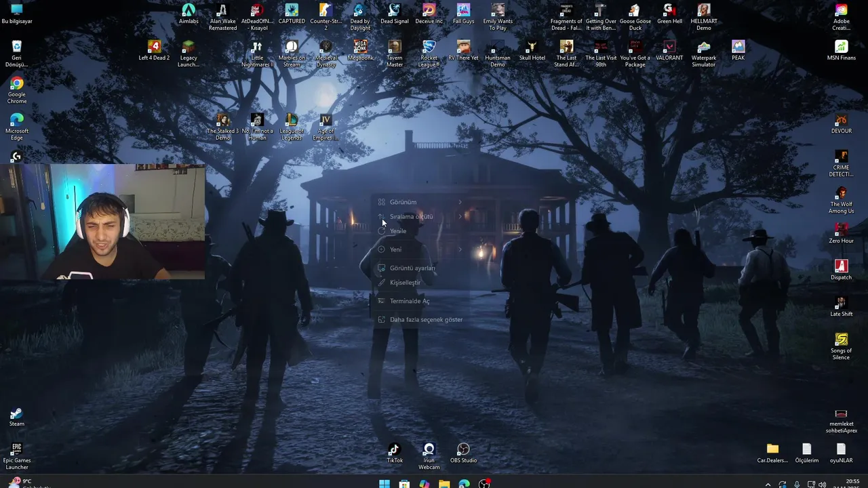Select Dispatch desktop icon
The height and width of the screenshot is (488, 868).
coord(841,270)
